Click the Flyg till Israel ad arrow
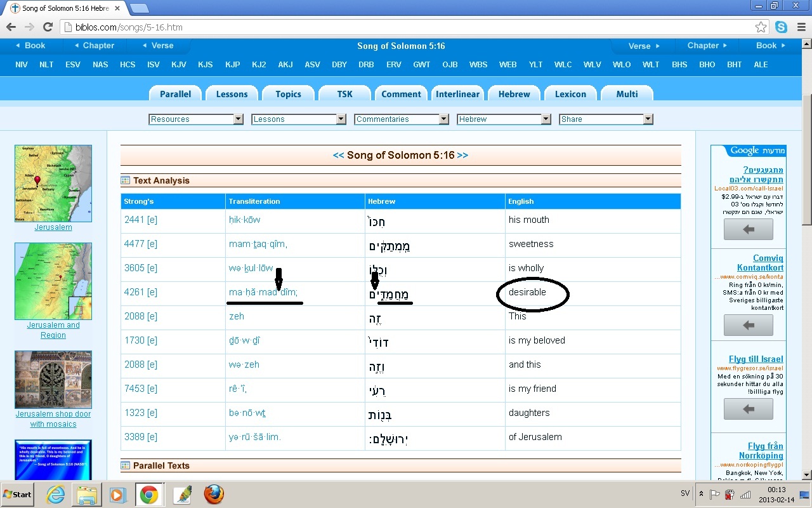Screen dimensions: 812x508 click(x=748, y=410)
